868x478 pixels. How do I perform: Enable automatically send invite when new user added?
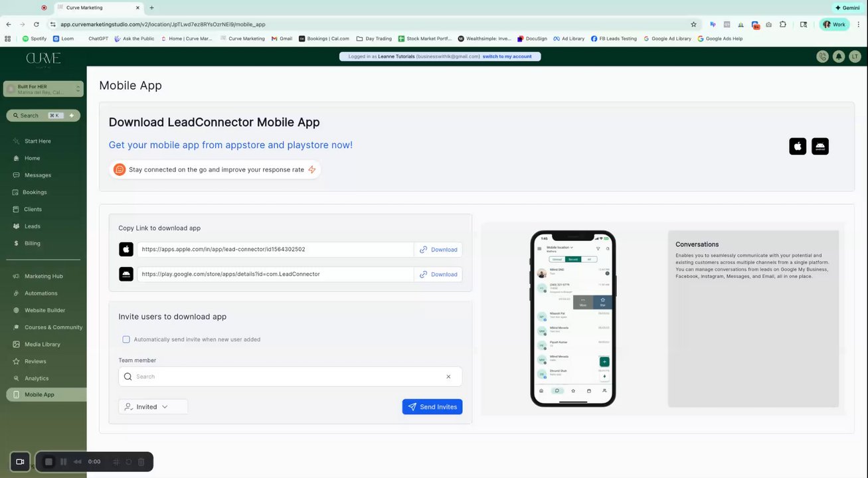126,339
